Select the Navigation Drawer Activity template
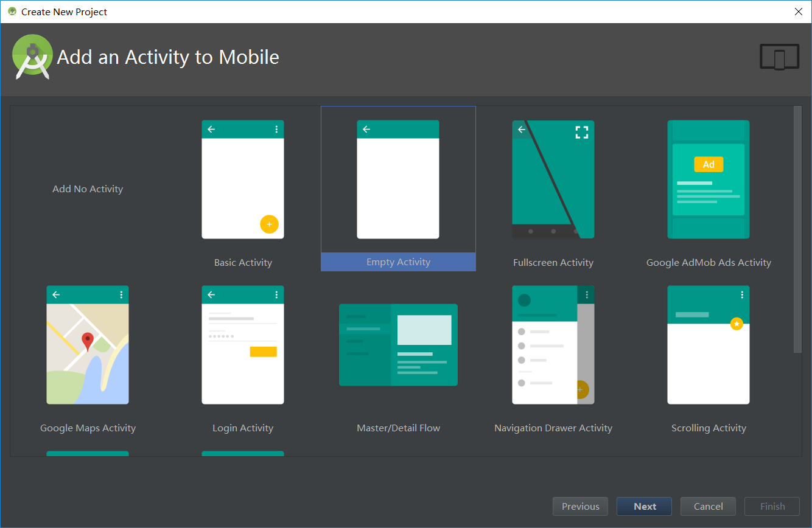 tap(553, 345)
